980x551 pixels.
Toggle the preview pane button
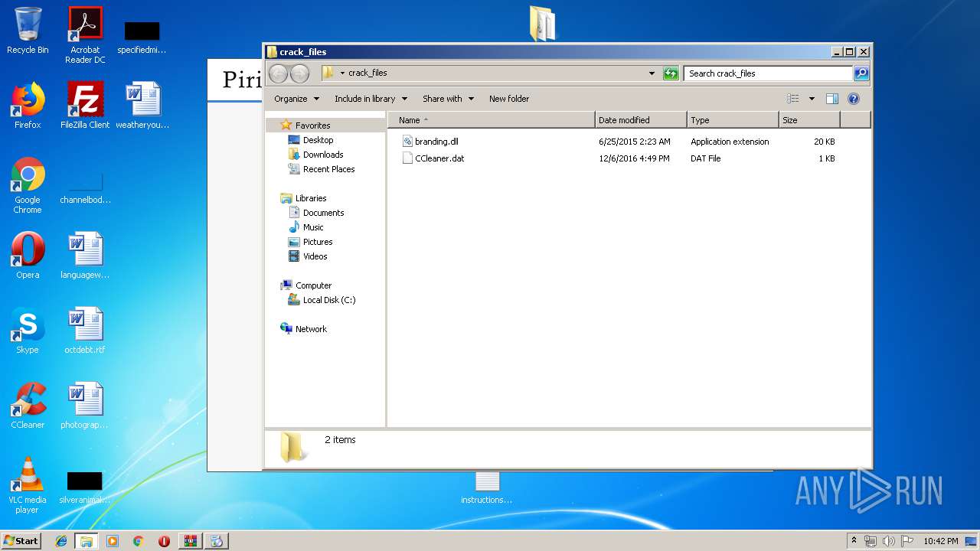pyautogui.click(x=832, y=99)
